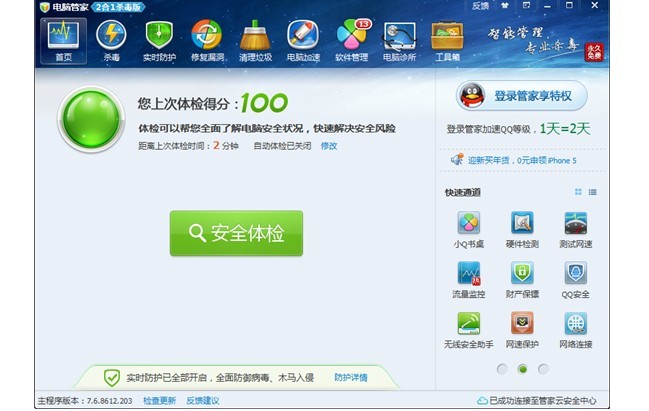
Task: Open 网络连接 network connections tool
Action: [576, 330]
